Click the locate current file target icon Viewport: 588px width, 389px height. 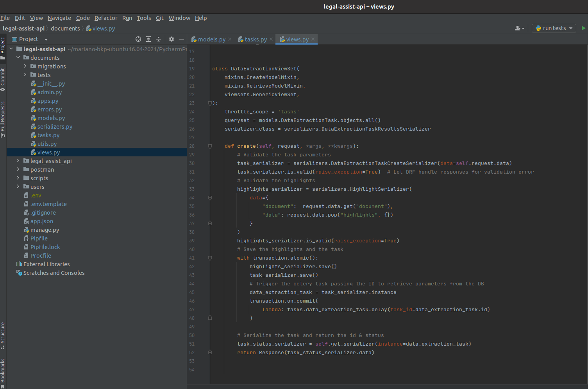pyautogui.click(x=138, y=39)
